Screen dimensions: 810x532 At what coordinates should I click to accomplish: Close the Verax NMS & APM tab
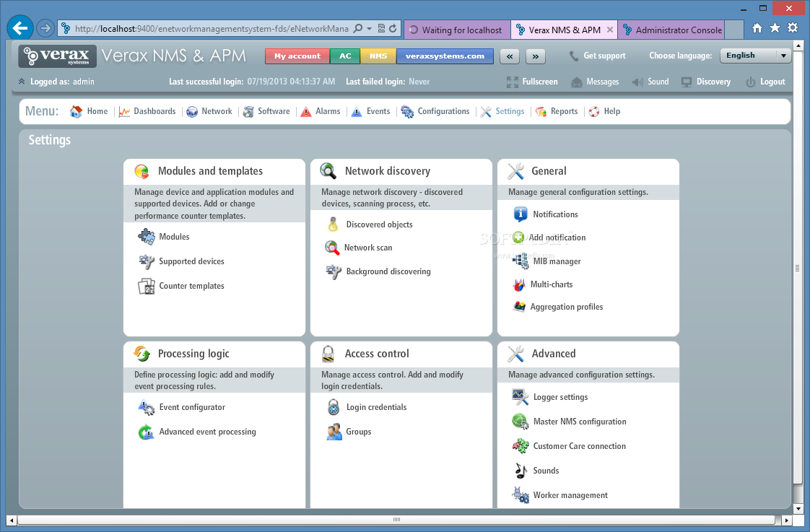609,30
